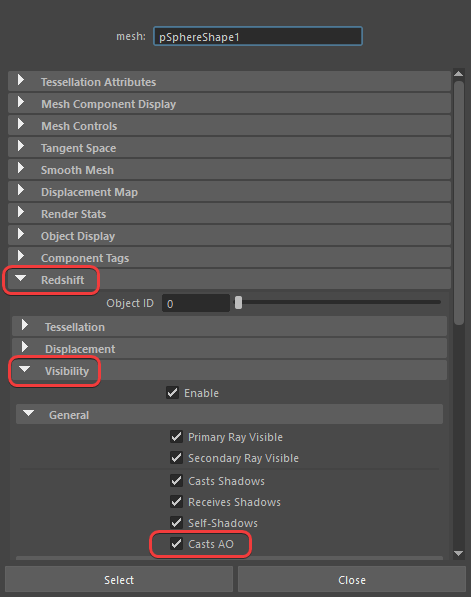Click the Object ID slider handle
The width and height of the screenshot is (471, 597).
(x=238, y=303)
